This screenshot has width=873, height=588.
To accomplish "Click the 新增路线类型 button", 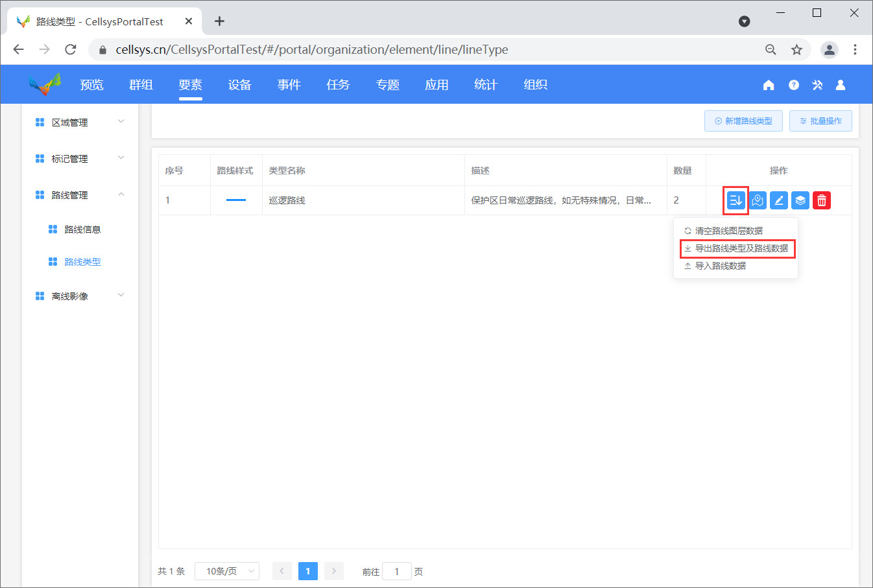I will coord(743,121).
